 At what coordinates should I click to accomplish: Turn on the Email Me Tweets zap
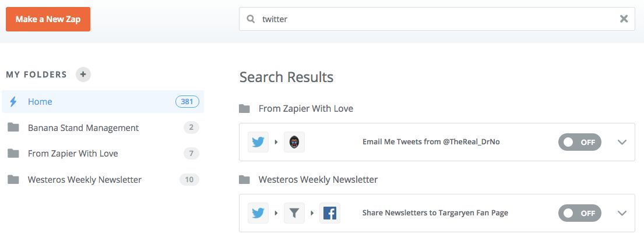[x=579, y=142]
